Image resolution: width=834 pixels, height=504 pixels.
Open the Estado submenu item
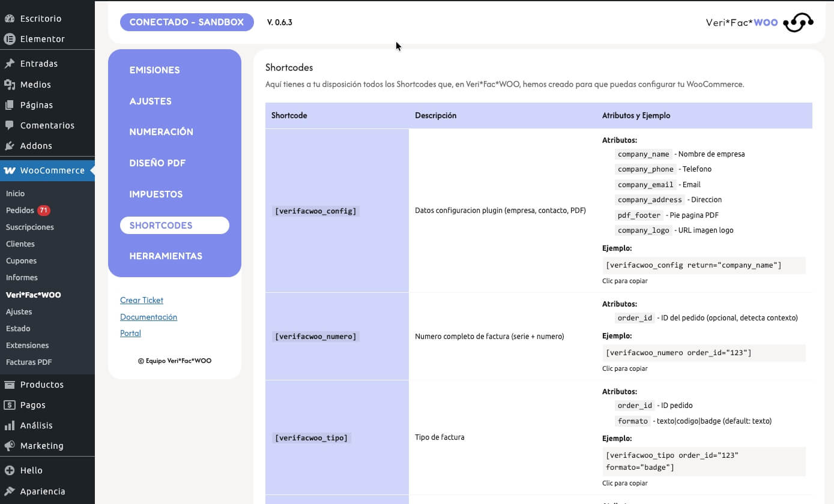click(18, 329)
